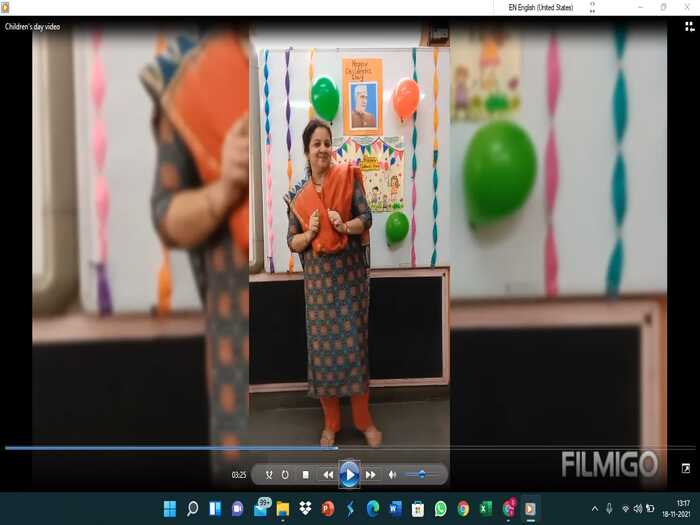Click the battery tray icon
700x525 pixels.
click(x=650, y=509)
